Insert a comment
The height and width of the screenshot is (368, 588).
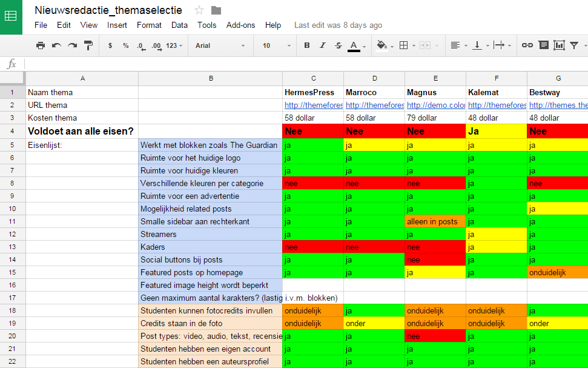543,45
